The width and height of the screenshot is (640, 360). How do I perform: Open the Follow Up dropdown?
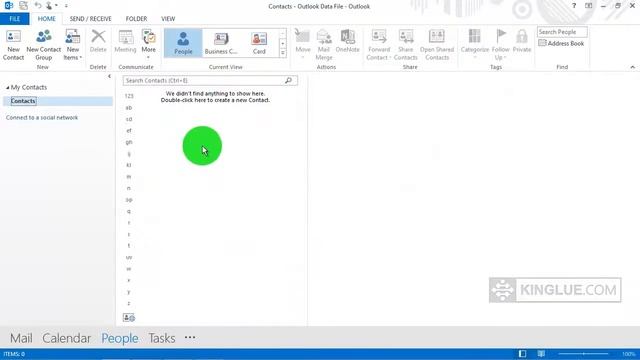(500, 45)
